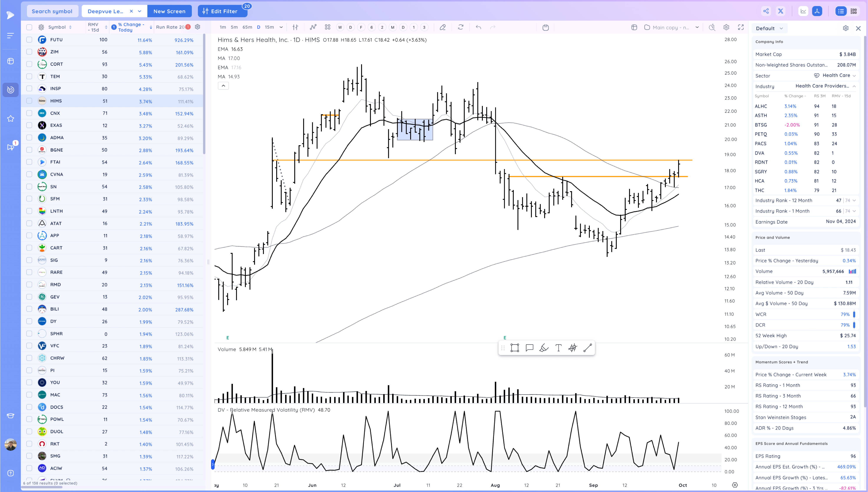The image size is (868, 492).
Task: Open the Deepvue screen selector dropdown arrow
Action: tap(140, 11)
